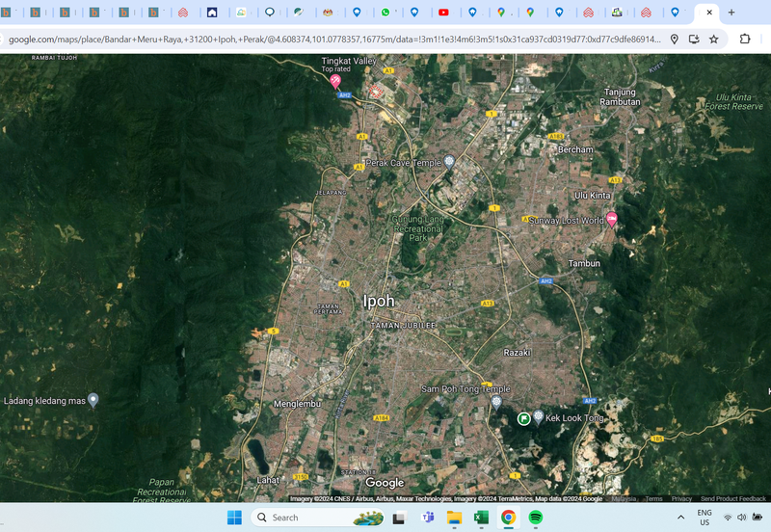
Task: Click the Tambun label on the map
Action: (x=584, y=263)
